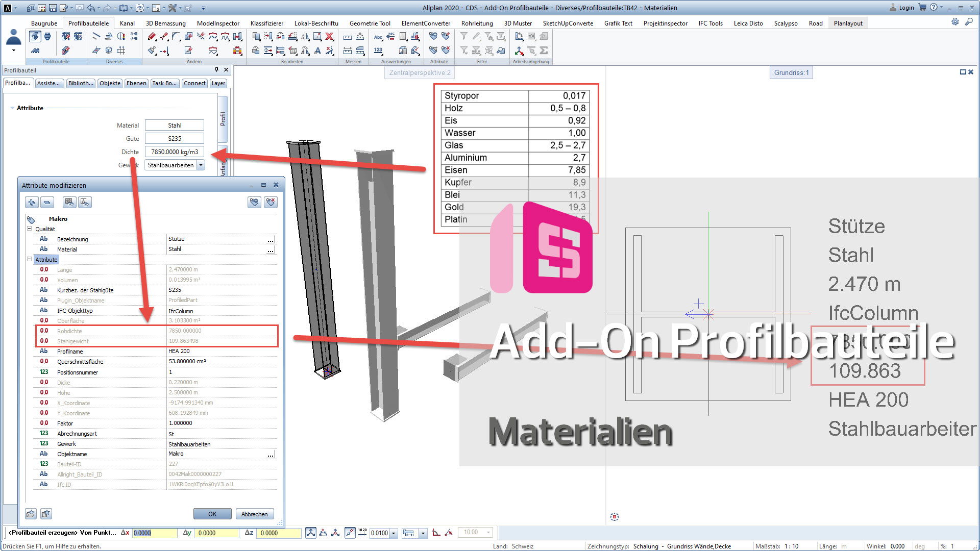
Task: Open the 0.0100 scale dropdown in the status bar
Action: tap(393, 533)
